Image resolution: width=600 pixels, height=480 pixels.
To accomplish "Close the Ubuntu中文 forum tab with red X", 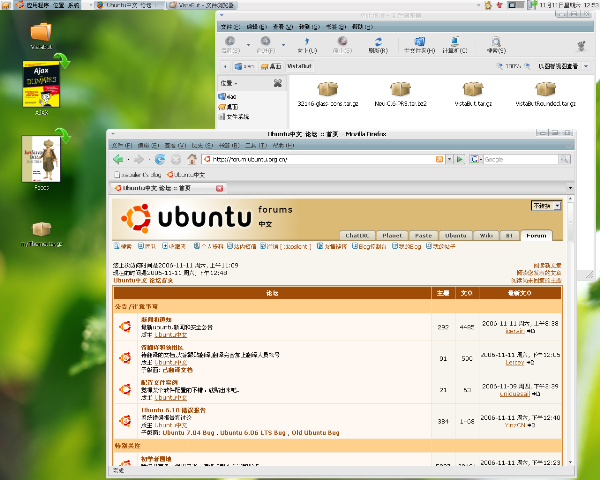I will (219, 188).
